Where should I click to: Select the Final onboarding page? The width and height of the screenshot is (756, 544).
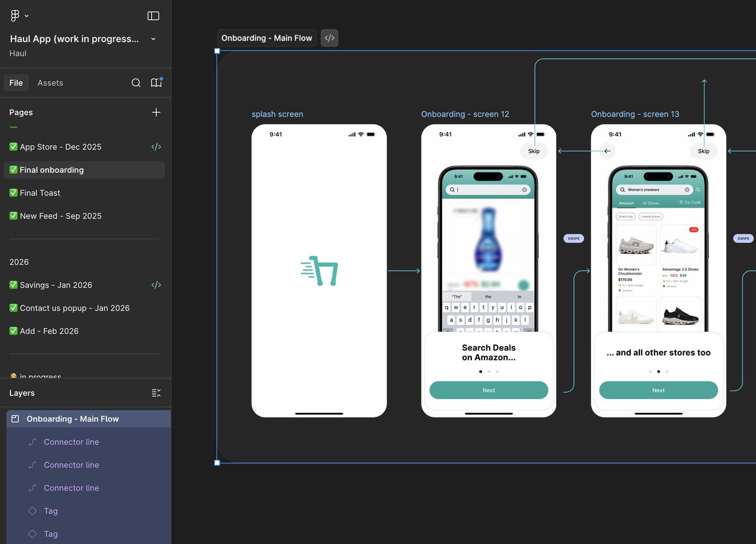84,170
